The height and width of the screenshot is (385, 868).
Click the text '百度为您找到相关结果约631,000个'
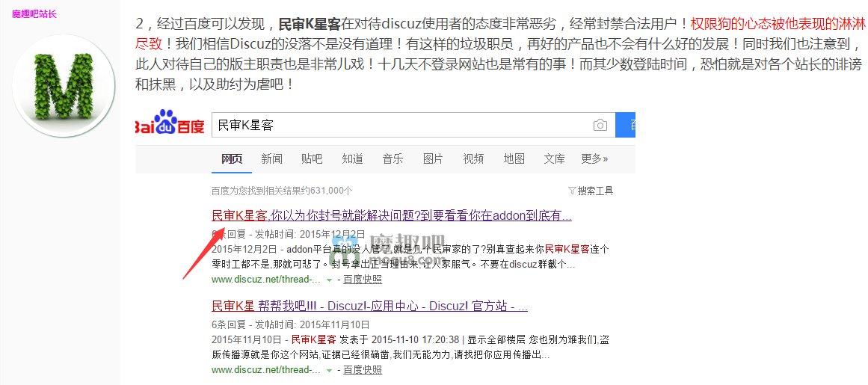[282, 191]
